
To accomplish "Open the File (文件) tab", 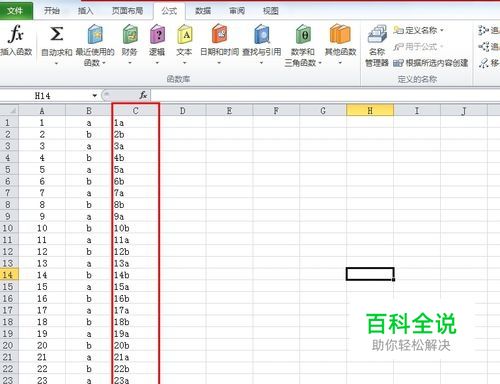I will 16,11.
